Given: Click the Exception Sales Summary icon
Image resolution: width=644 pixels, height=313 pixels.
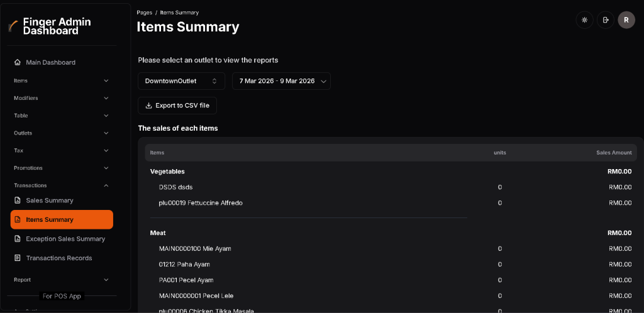Looking at the screenshot, I should click(18, 239).
